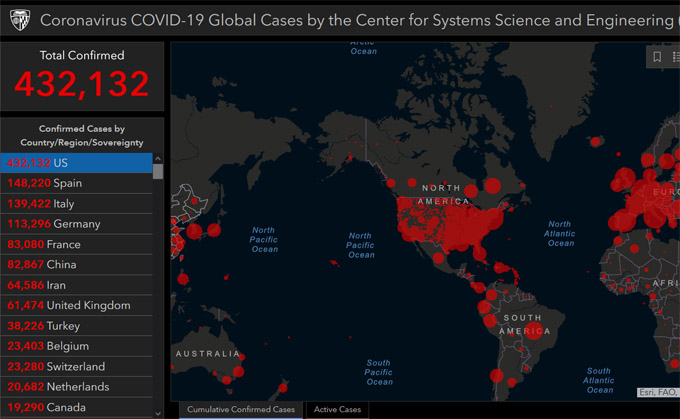The image size is (680, 419).
Task: Switch to the Active Cases tab
Action: pos(337,409)
